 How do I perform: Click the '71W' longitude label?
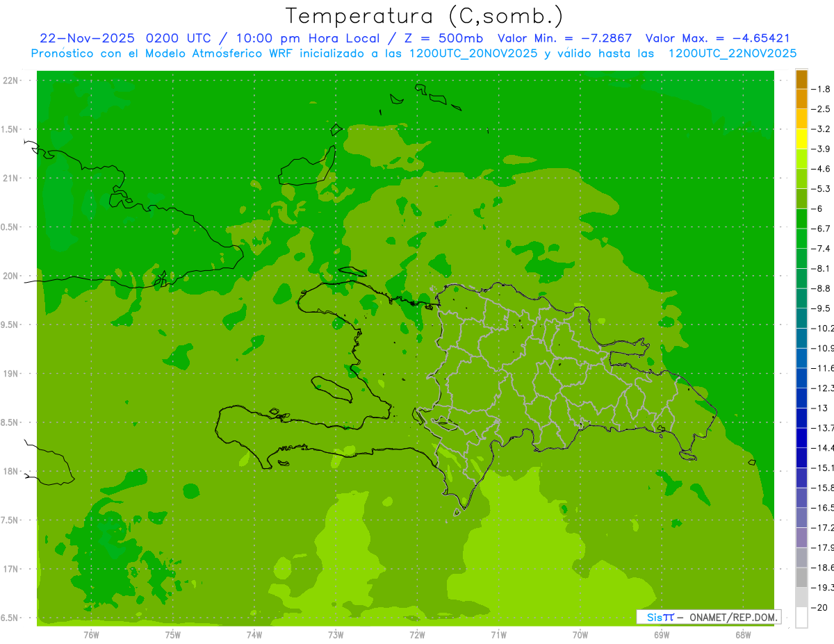click(498, 635)
